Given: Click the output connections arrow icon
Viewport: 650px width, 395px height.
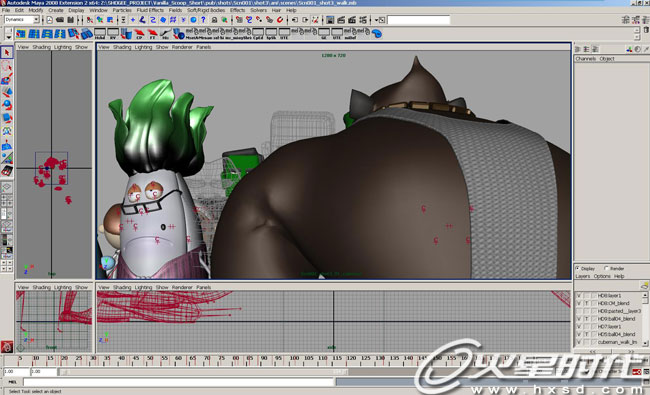Looking at the screenshot, I should click(305, 20).
